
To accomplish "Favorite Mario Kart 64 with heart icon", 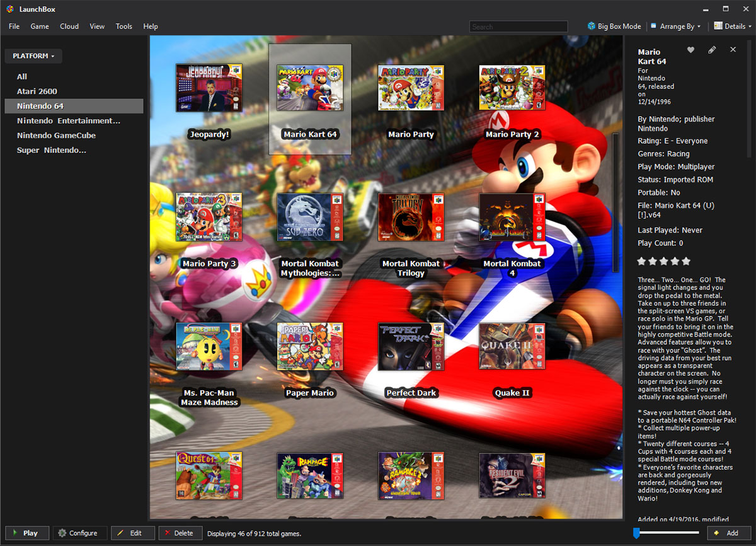I will click(690, 50).
